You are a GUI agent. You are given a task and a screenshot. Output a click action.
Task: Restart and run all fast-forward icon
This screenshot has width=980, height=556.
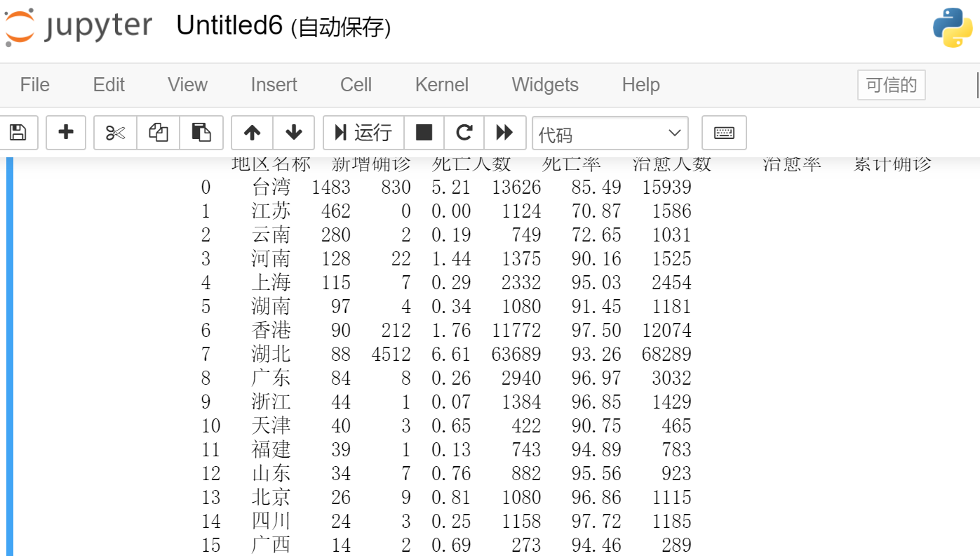(504, 133)
